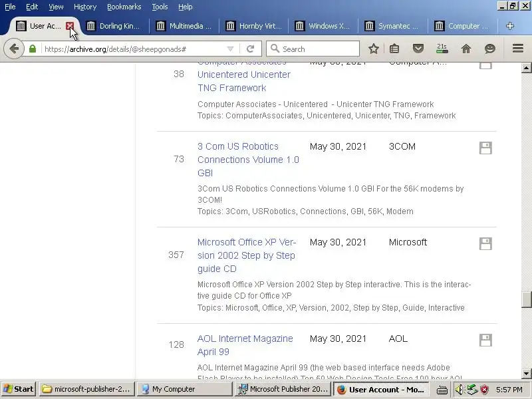Switch to the Multimedia tab
This screenshot has width=532, height=399.
pyautogui.click(x=184, y=26)
